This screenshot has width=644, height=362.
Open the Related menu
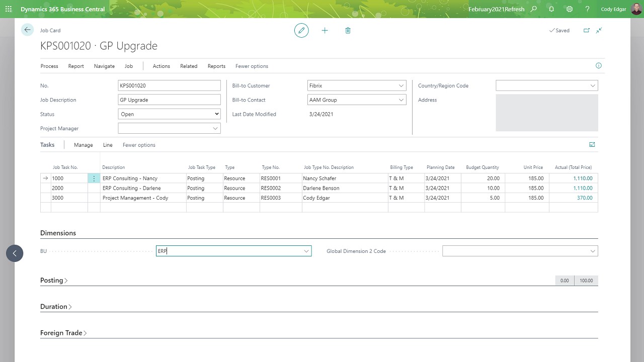(x=189, y=66)
